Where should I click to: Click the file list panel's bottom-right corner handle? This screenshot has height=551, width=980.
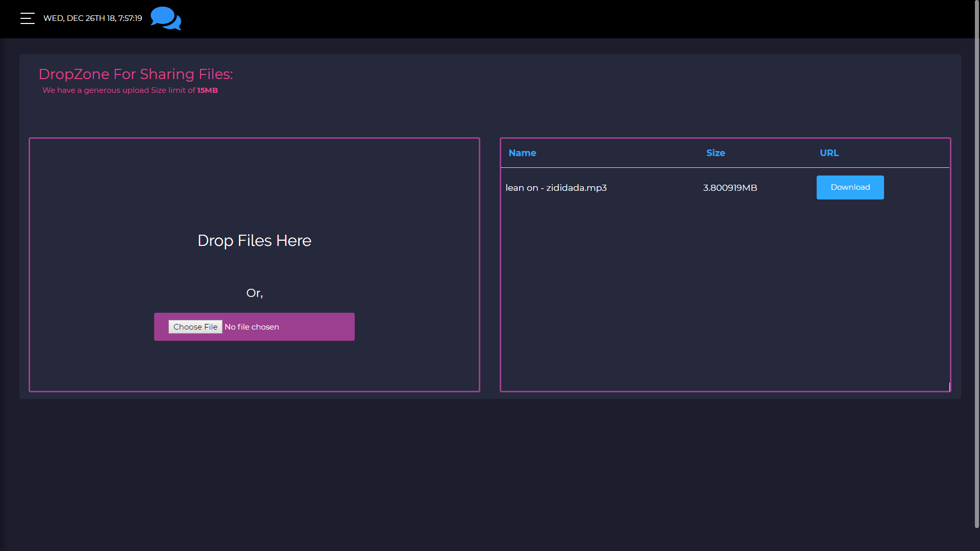coord(948,387)
